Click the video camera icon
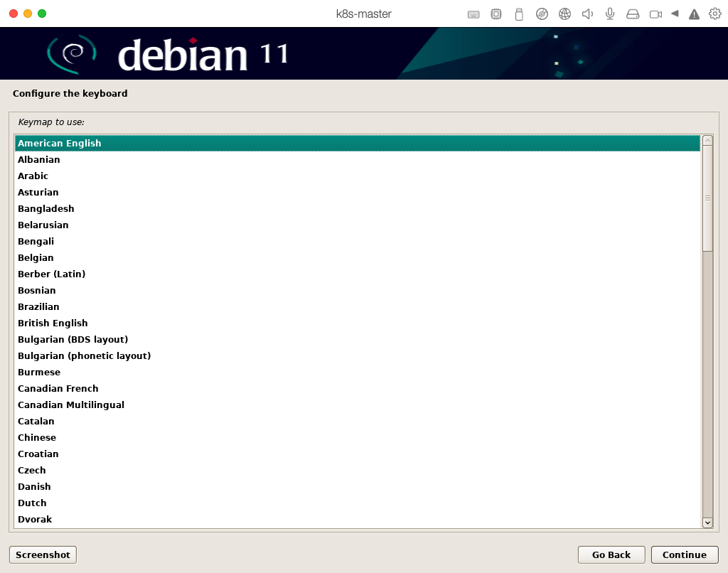Viewport: 728px width, 573px height. pyautogui.click(x=655, y=14)
